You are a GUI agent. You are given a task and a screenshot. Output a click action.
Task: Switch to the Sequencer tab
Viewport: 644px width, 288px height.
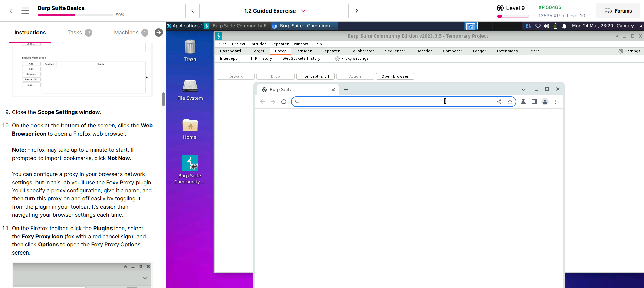pos(395,51)
